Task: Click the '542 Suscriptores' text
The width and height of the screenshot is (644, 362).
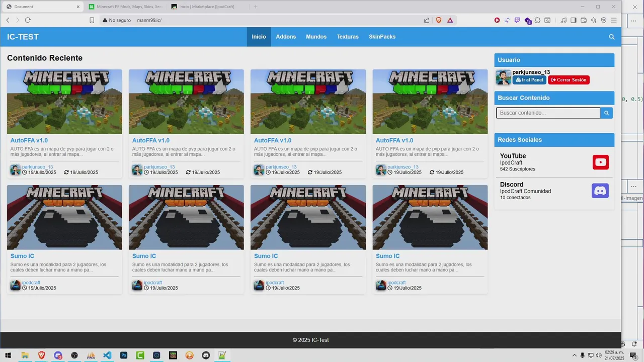Action: tap(518, 169)
